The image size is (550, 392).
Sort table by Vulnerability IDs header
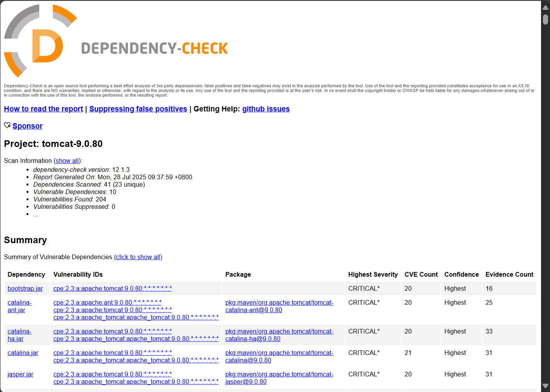pyautogui.click(x=78, y=274)
